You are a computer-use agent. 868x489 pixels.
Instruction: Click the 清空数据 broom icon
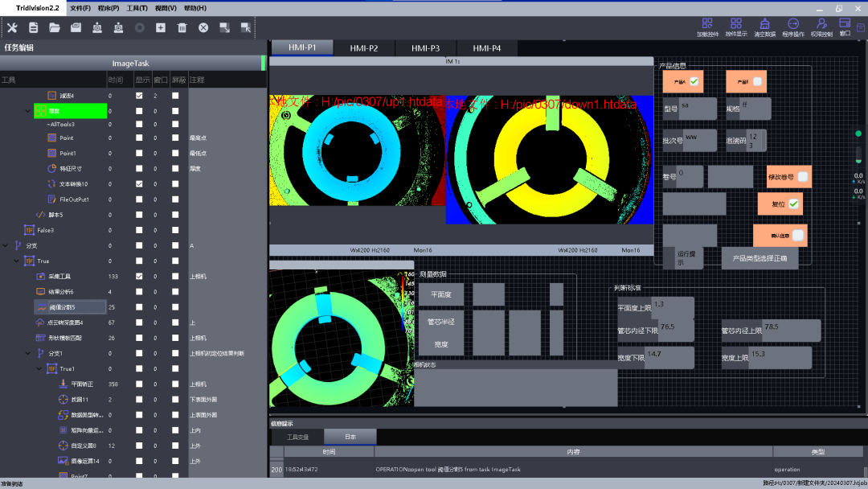click(x=766, y=24)
